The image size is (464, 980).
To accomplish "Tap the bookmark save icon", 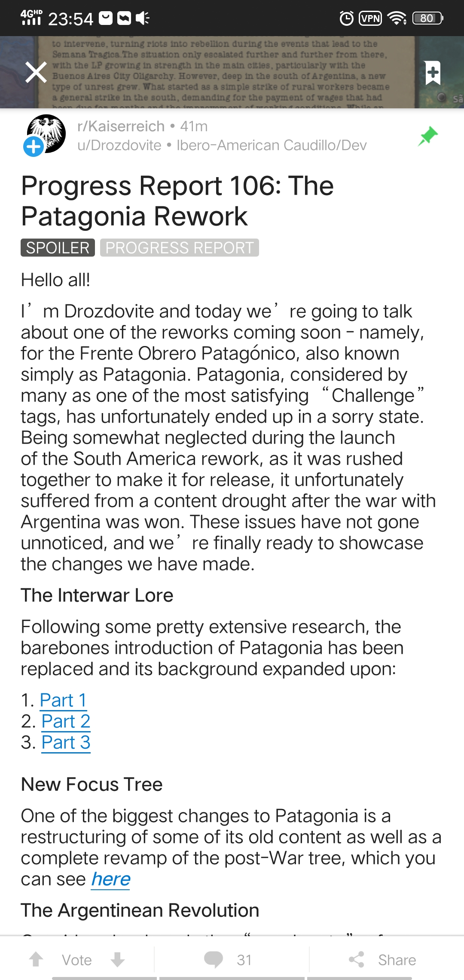I will coord(433,73).
